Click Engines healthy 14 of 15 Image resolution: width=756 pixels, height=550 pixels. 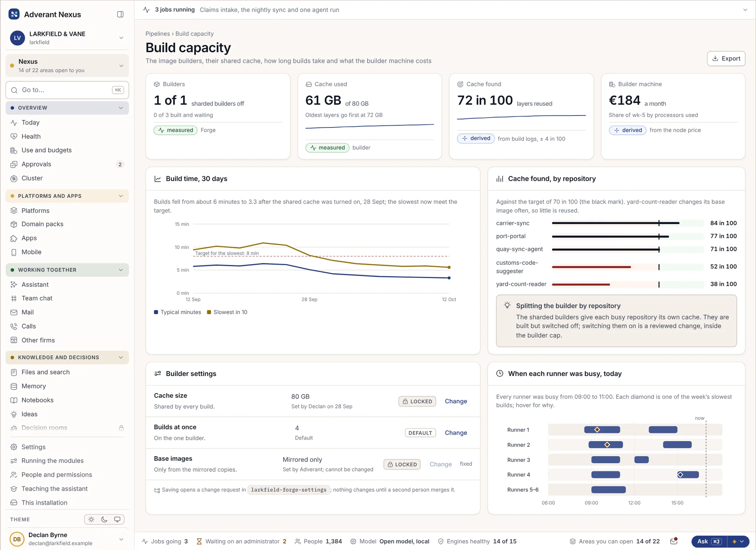pos(477,542)
